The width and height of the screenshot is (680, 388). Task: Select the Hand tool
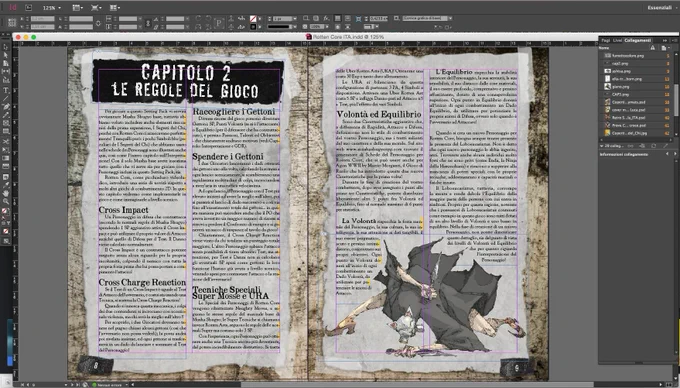coord(6,193)
